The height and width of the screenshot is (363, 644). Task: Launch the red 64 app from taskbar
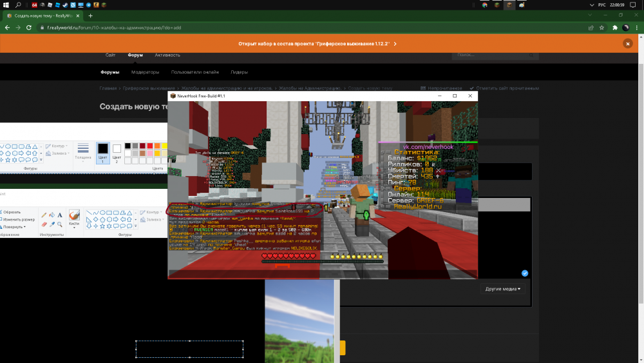(35, 5)
